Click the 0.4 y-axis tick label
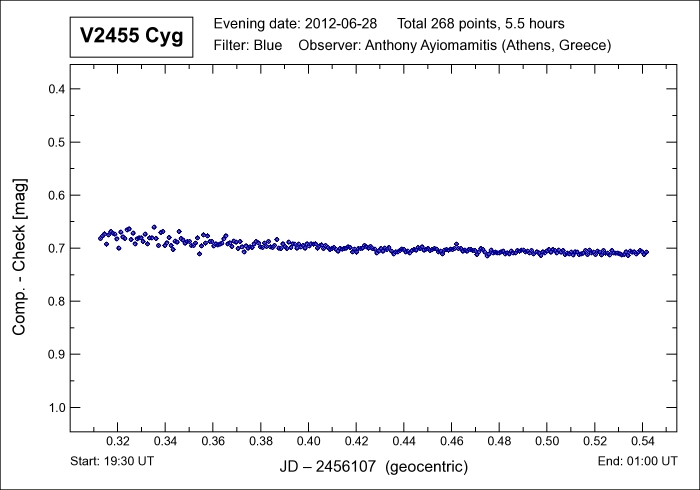700x490 pixels. [x=57, y=89]
